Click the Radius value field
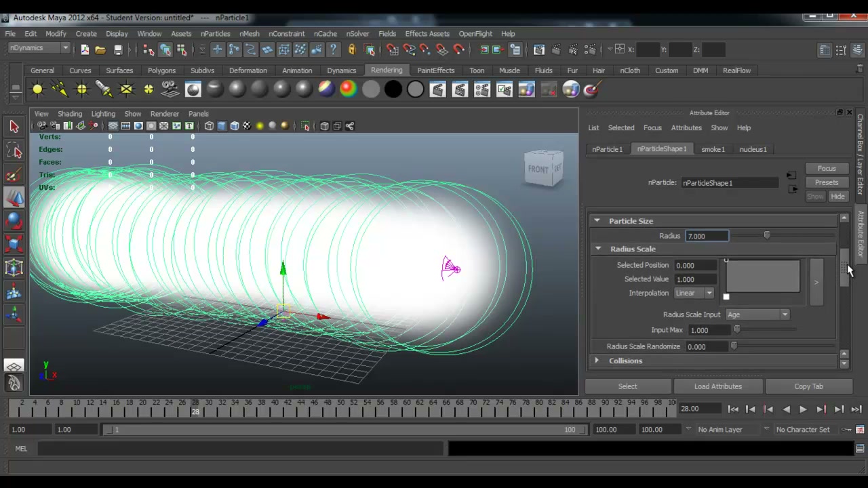This screenshot has width=868, height=488. (706, 236)
